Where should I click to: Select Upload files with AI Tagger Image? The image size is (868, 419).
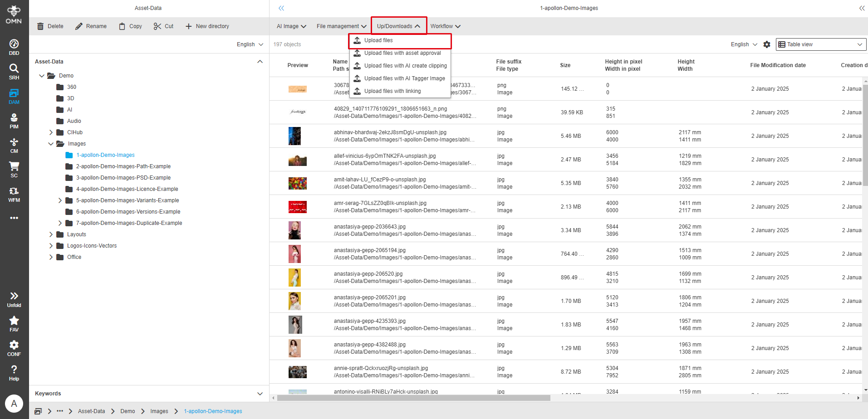(x=404, y=78)
